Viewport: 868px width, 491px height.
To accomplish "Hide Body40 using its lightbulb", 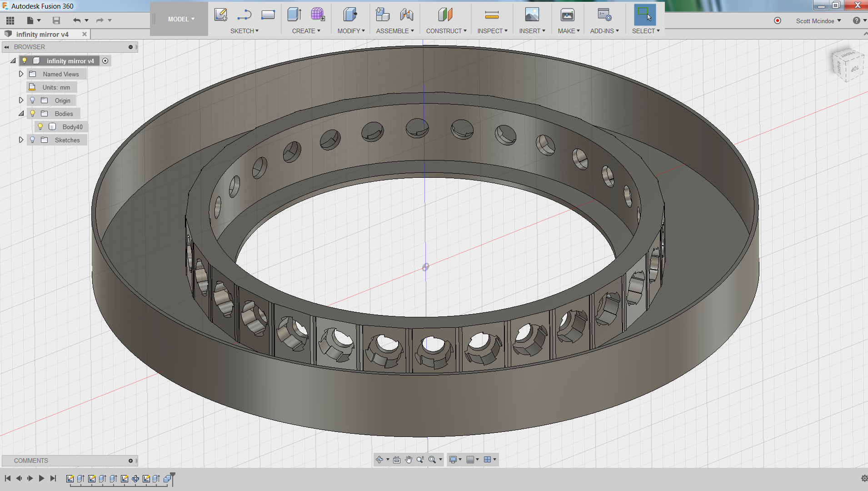I will [x=40, y=127].
